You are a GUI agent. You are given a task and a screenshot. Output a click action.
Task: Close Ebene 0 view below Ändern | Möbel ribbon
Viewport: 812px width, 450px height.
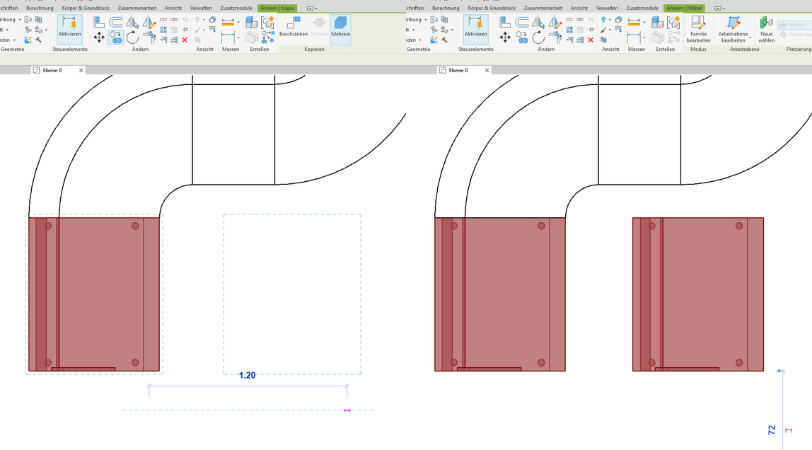487,71
